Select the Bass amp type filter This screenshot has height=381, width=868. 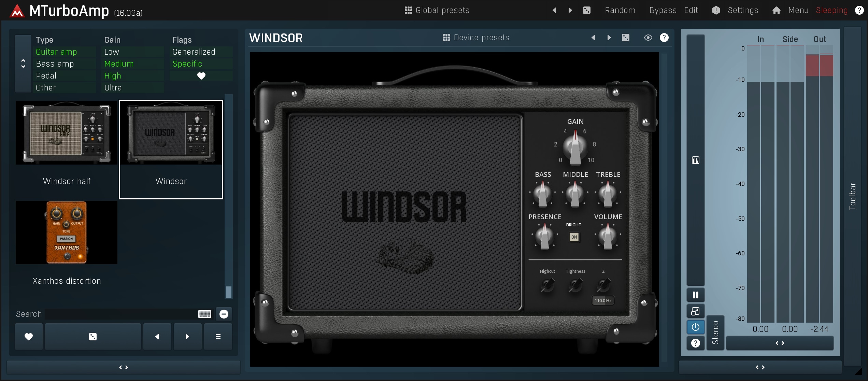pos(55,64)
